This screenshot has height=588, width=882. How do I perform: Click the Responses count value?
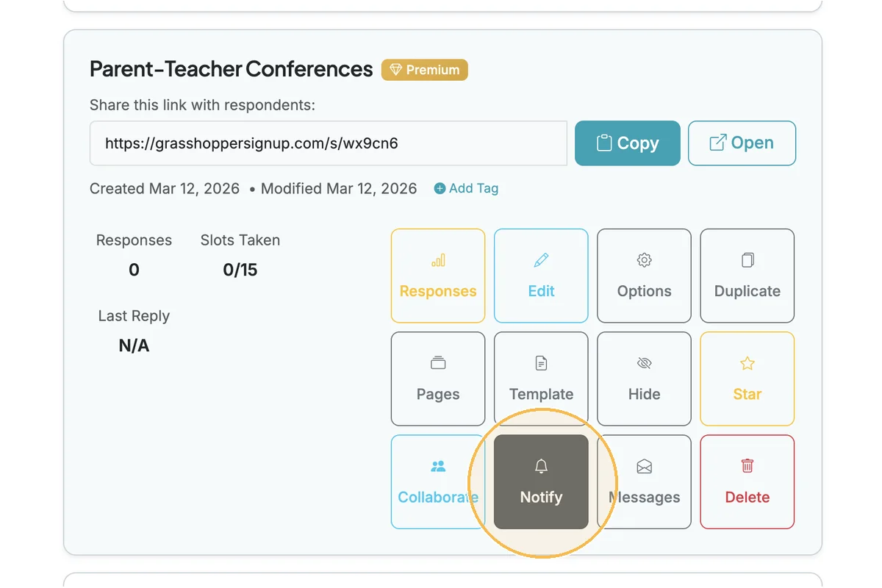point(134,270)
